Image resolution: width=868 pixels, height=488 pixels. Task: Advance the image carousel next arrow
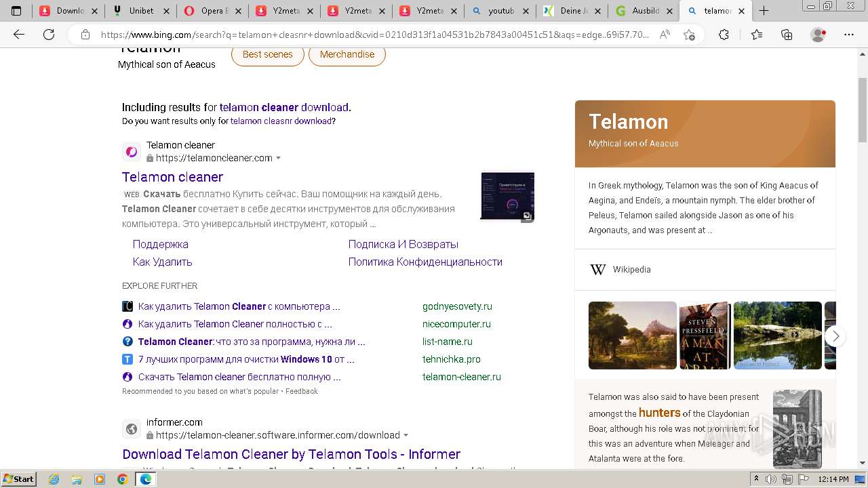tap(835, 335)
